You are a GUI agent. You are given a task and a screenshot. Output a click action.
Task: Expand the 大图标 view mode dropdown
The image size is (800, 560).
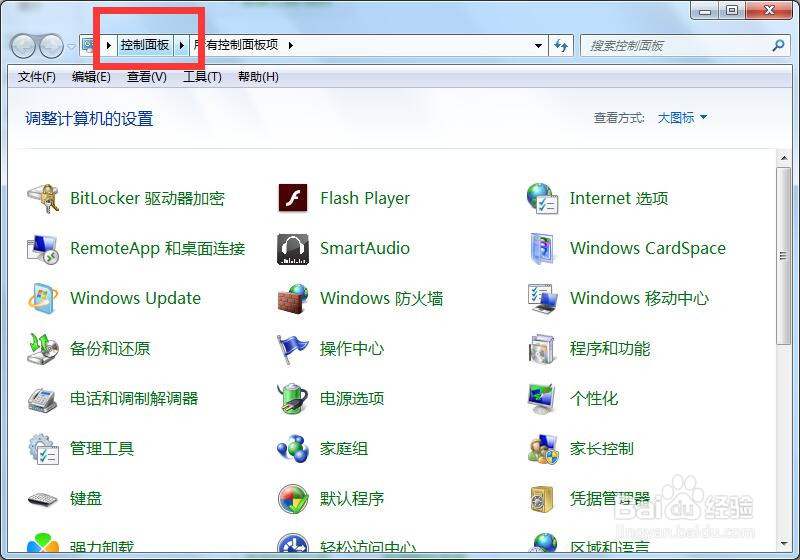click(682, 118)
